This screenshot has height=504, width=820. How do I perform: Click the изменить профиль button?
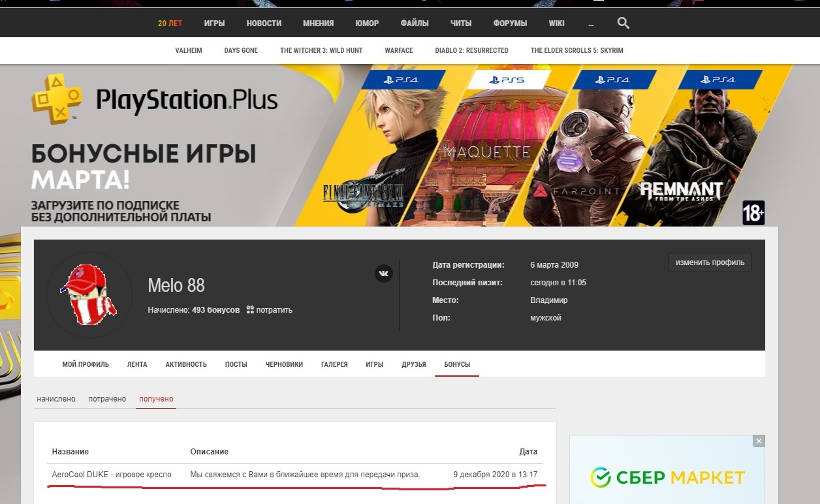point(710,262)
